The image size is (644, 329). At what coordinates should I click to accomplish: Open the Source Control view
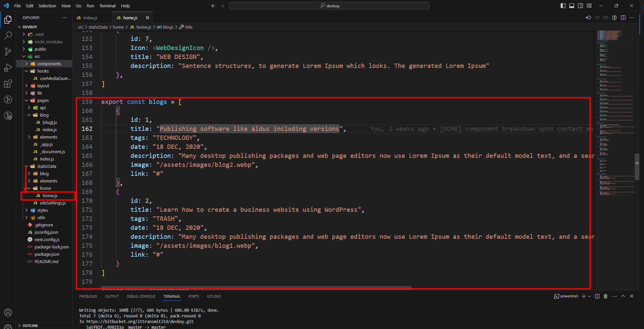8,51
